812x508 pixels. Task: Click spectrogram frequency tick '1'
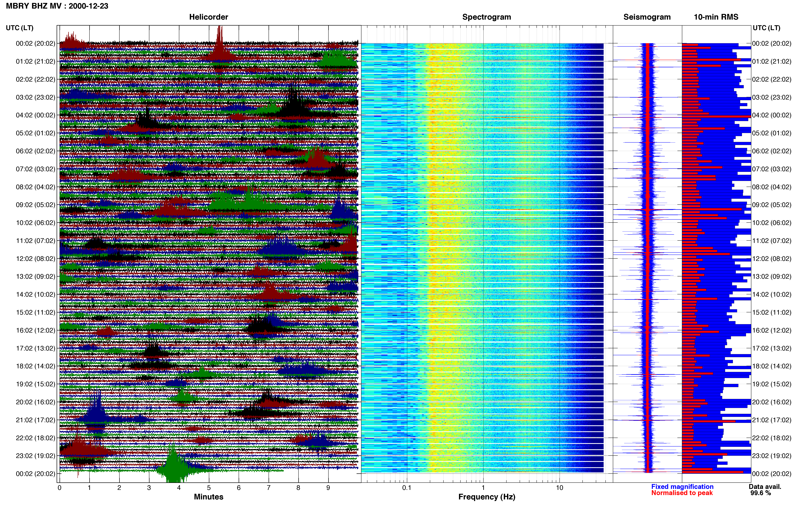pos(483,487)
